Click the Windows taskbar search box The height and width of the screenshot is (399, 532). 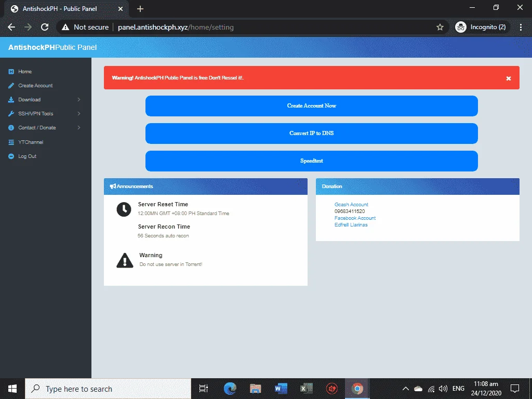coord(108,389)
